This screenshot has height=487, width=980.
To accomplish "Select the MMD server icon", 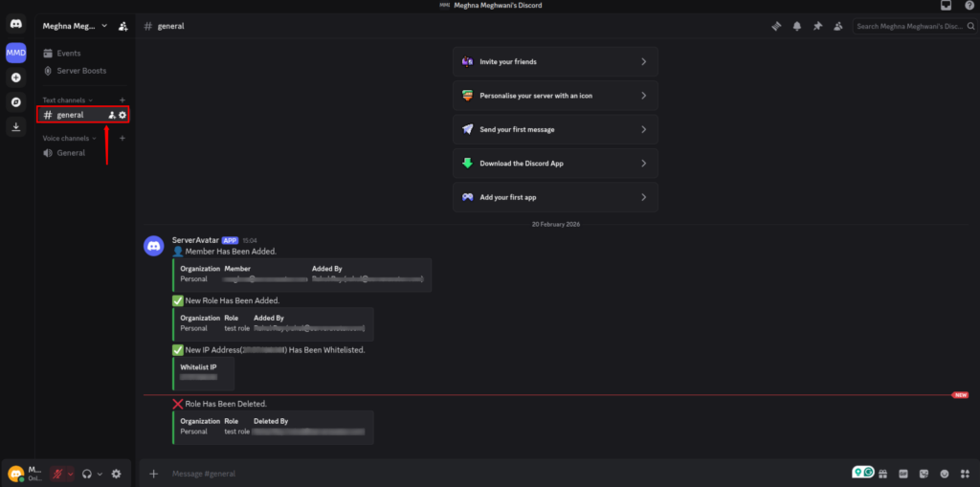I will coord(16,53).
